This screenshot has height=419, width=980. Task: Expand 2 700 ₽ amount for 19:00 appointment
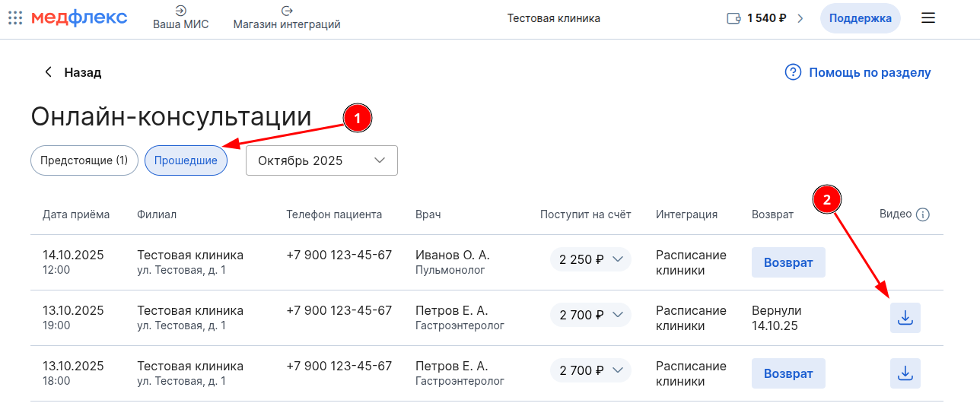coord(590,315)
